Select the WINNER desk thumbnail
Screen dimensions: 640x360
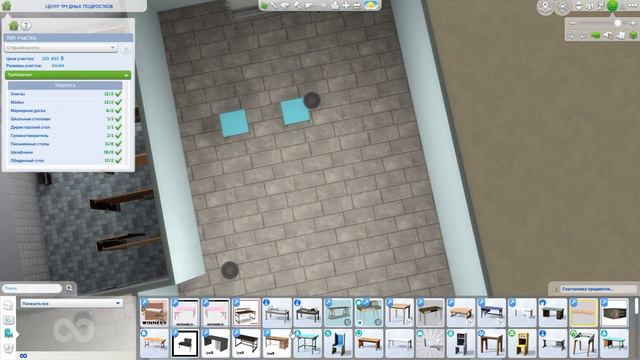click(154, 313)
